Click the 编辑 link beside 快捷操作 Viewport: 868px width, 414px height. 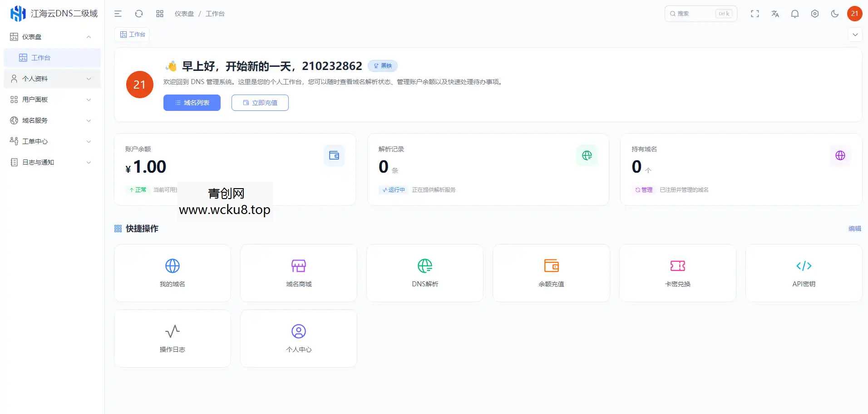click(x=854, y=229)
